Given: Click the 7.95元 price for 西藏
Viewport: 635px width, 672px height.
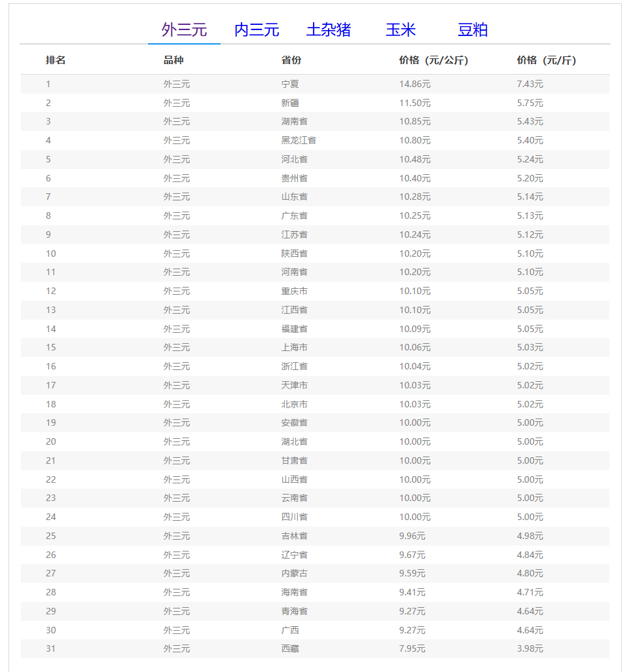Looking at the screenshot, I should tap(412, 648).
